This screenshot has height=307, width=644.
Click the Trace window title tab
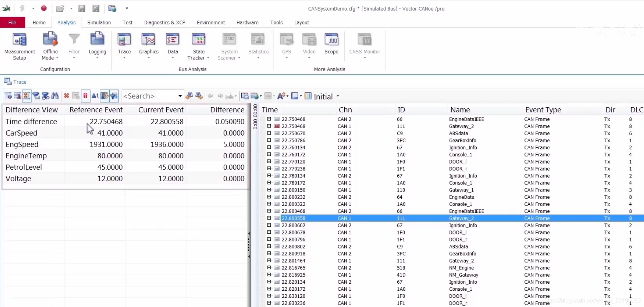15,82
